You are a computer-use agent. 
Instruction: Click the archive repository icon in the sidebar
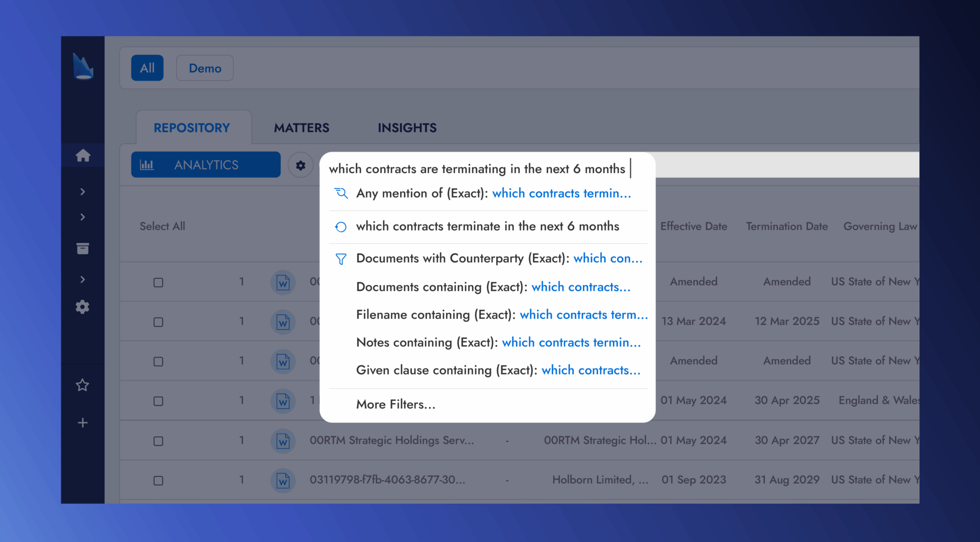[x=82, y=249]
